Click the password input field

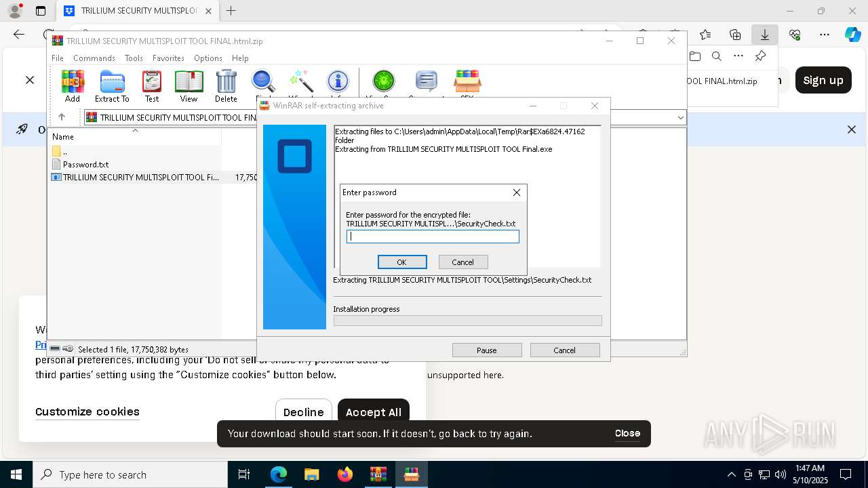[x=433, y=237]
